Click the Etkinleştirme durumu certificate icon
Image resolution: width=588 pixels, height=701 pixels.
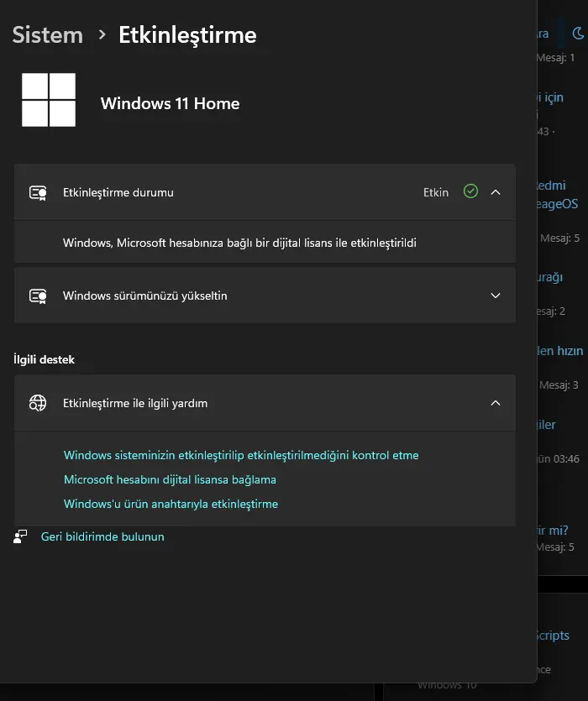[x=38, y=193]
